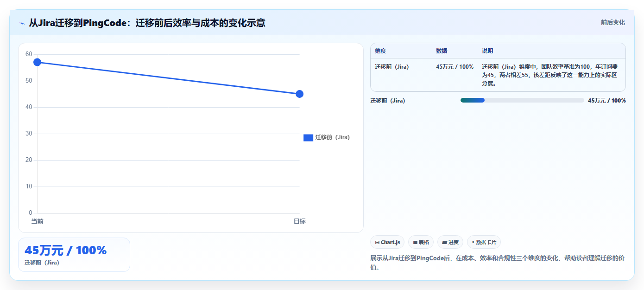Screen dimensions: 644x290
Task: Click the 数据卡片 tag chip
Action: 484,242
